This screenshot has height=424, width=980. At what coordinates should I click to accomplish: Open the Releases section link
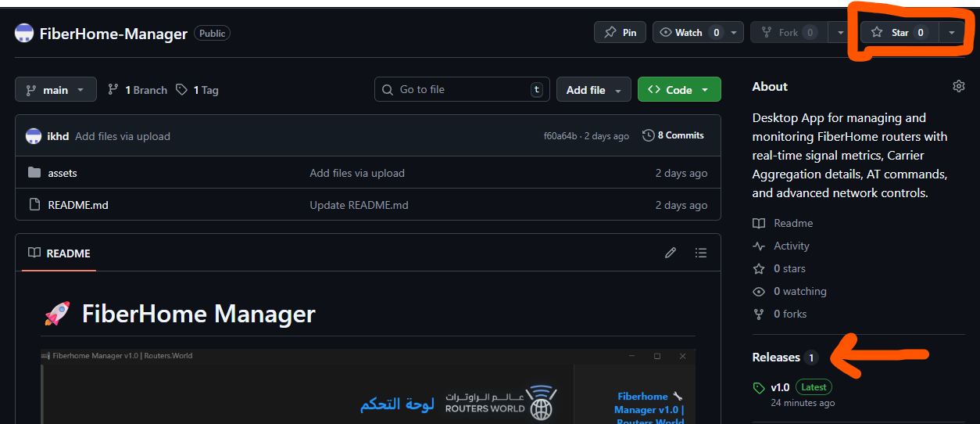pos(776,357)
